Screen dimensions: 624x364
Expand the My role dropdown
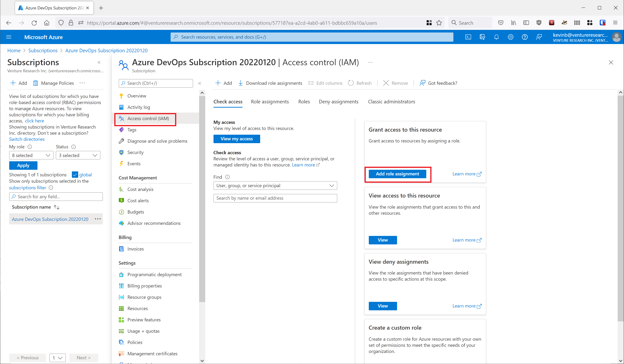[x=31, y=155]
